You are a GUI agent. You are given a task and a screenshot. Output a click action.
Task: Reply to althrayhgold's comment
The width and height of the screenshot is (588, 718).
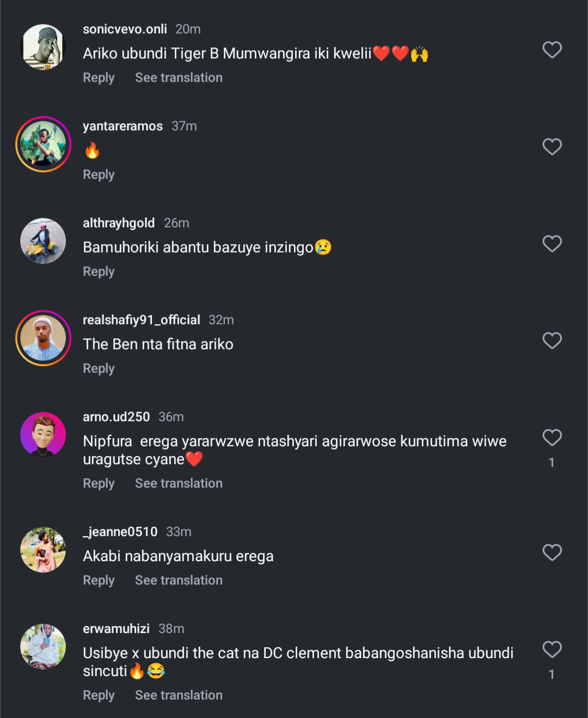coord(99,272)
